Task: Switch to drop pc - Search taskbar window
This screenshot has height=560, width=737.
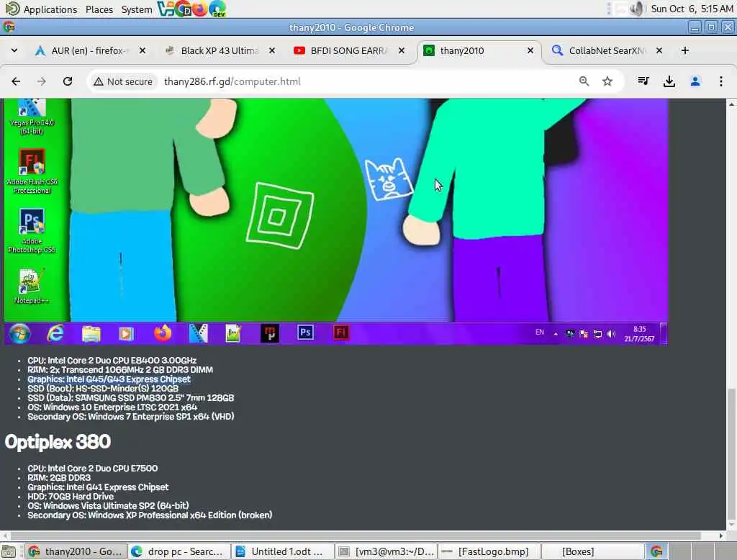Action: click(x=178, y=551)
